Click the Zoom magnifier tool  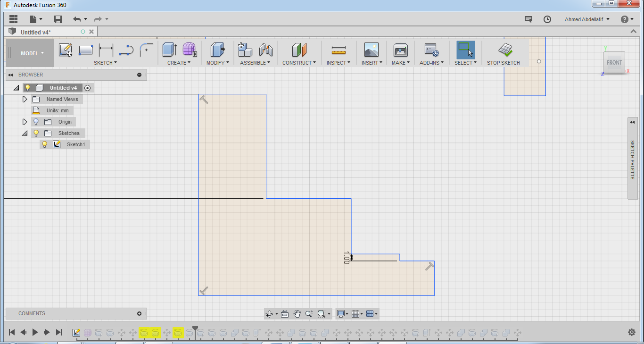(x=309, y=313)
